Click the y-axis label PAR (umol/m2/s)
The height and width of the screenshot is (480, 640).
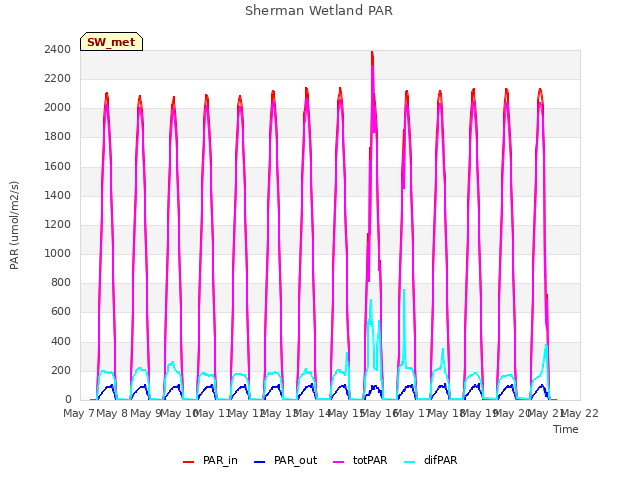[14, 225]
